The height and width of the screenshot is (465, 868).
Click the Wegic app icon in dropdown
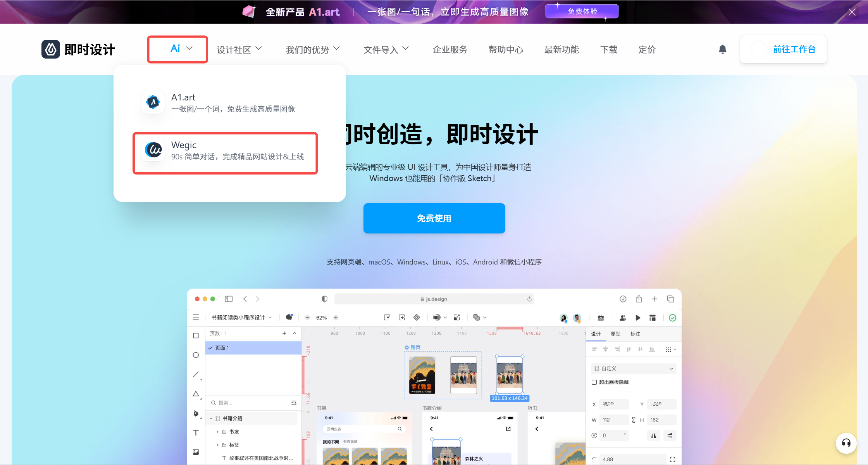click(x=153, y=150)
